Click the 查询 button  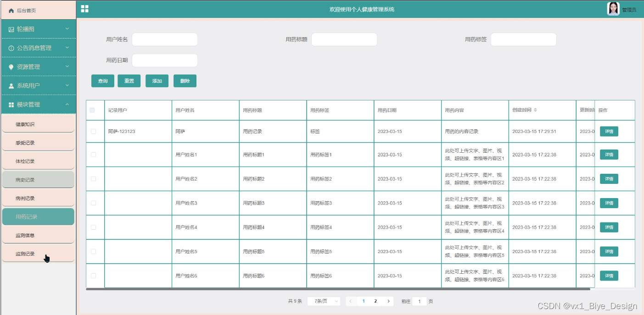click(x=103, y=81)
